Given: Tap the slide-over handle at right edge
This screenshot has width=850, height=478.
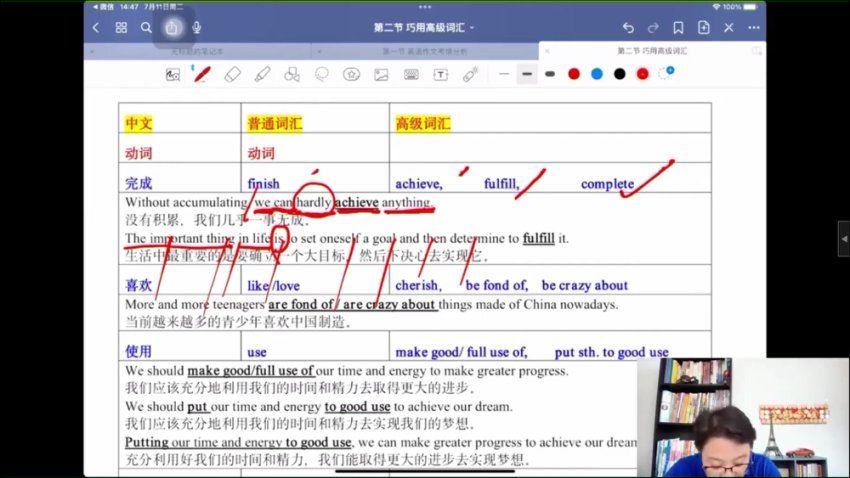Looking at the screenshot, I should click(x=843, y=238).
